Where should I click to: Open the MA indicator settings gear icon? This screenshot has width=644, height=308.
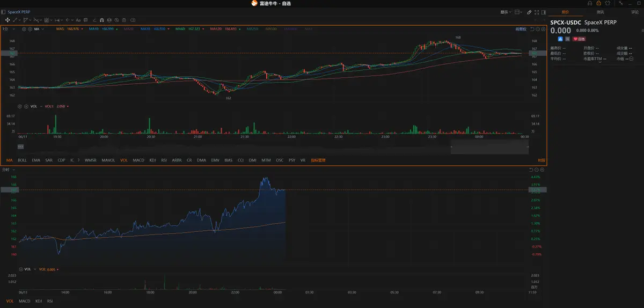[x=24, y=29]
